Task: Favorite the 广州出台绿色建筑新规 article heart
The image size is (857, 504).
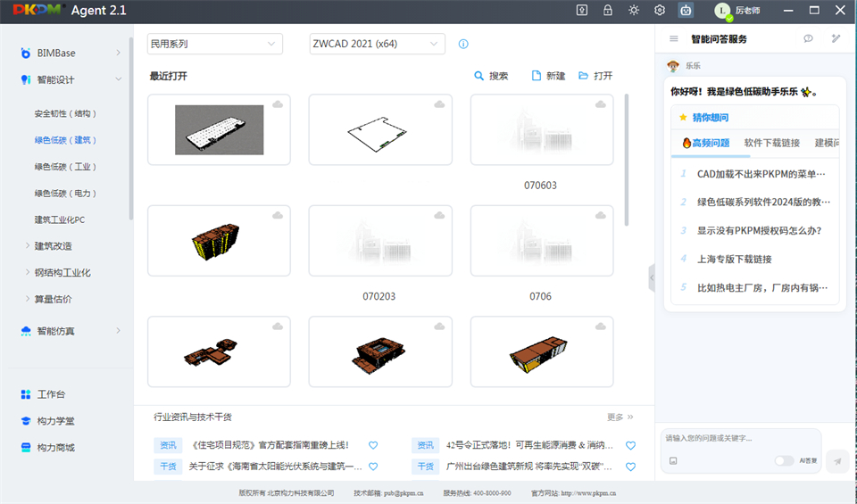Action: pyautogui.click(x=631, y=467)
